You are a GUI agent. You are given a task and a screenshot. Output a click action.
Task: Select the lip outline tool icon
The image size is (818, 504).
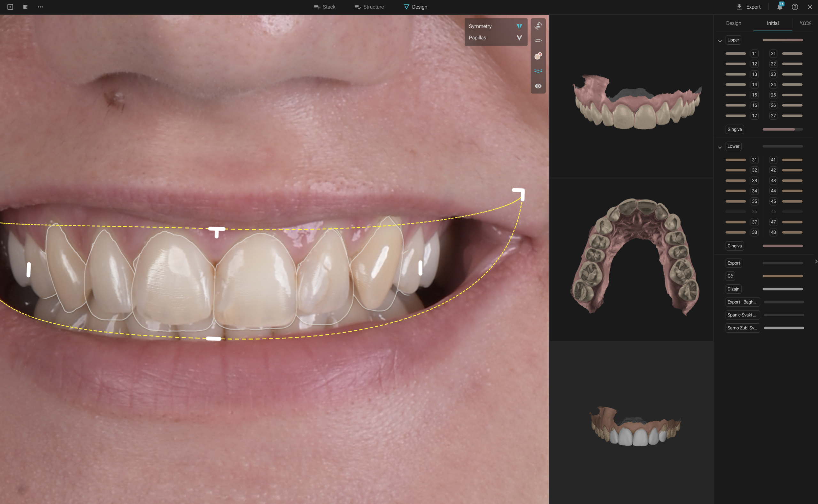[x=538, y=41]
